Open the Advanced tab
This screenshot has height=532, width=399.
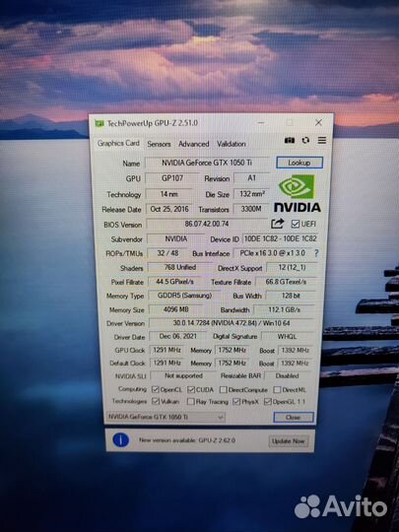click(194, 144)
